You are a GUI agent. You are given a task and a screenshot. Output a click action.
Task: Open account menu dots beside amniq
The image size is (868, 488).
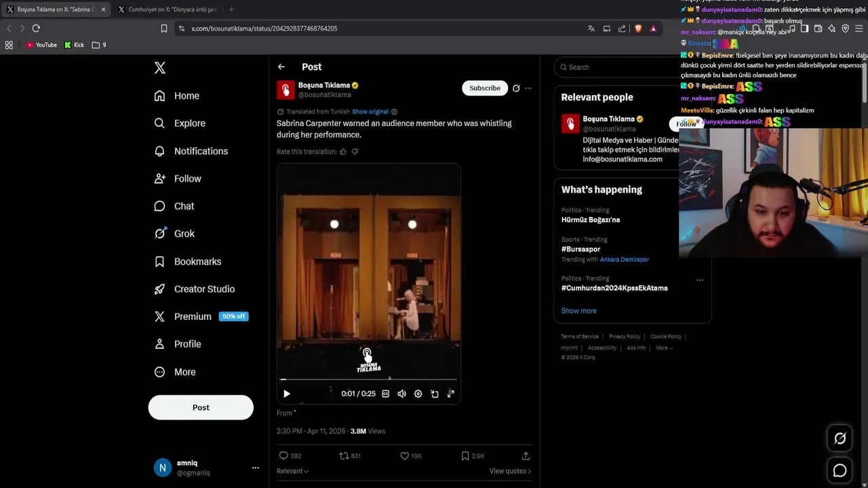pos(256,468)
